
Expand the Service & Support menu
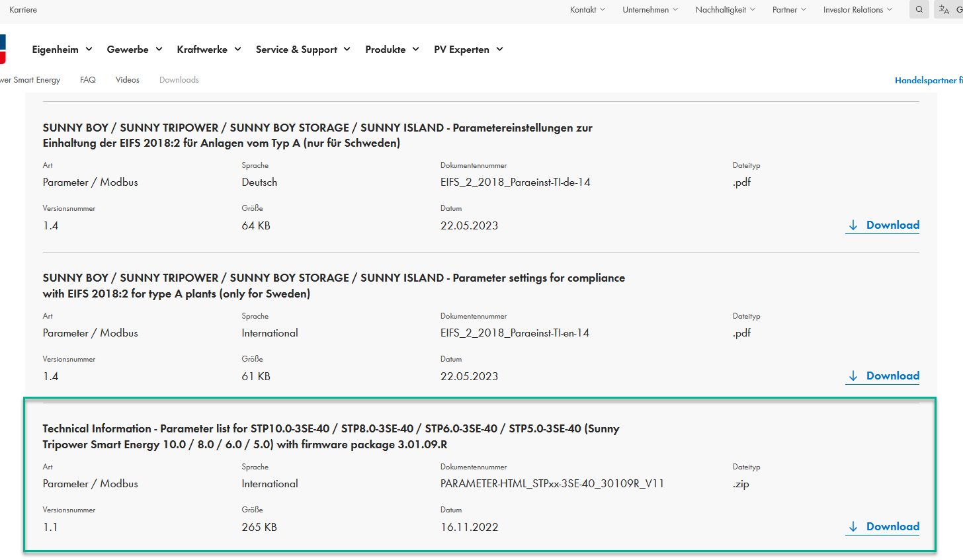303,50
